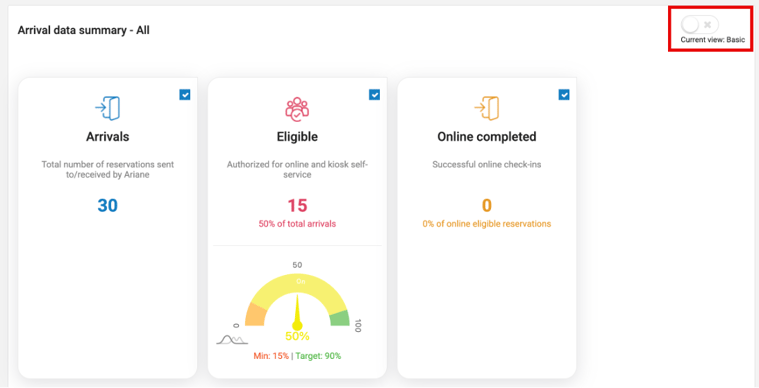Click the distribution curve icon beside gauge
This screenshot has height=388, width=759.
pyautogui.click(x=231, y=339)
